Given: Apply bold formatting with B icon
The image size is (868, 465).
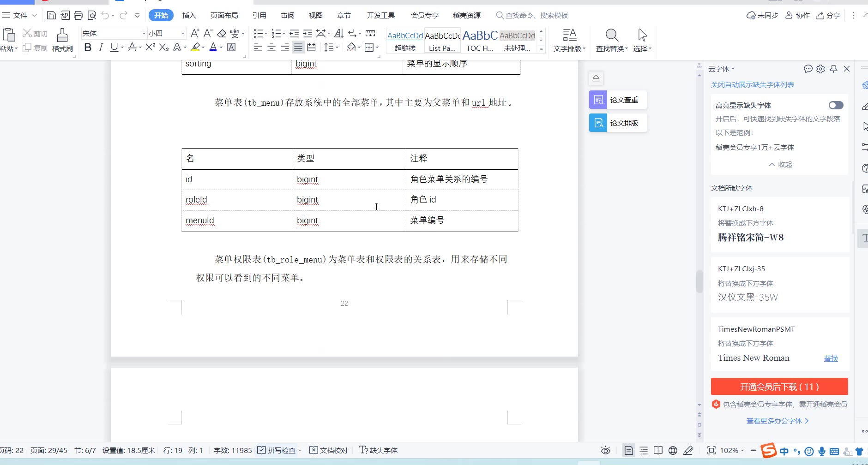Looking at the screenshot, I should tap(88, 48).
